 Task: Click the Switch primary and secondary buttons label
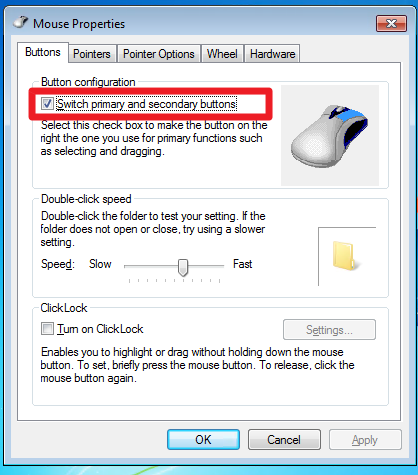[x=146, y=104]
